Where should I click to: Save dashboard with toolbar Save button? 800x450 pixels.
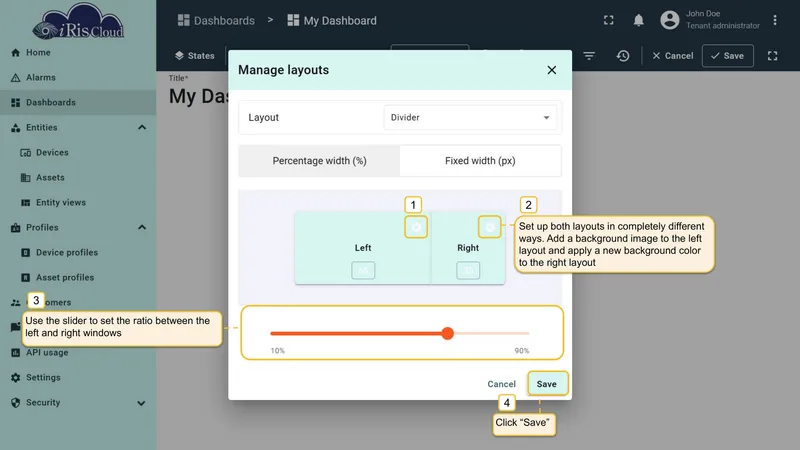pos(728,56)
